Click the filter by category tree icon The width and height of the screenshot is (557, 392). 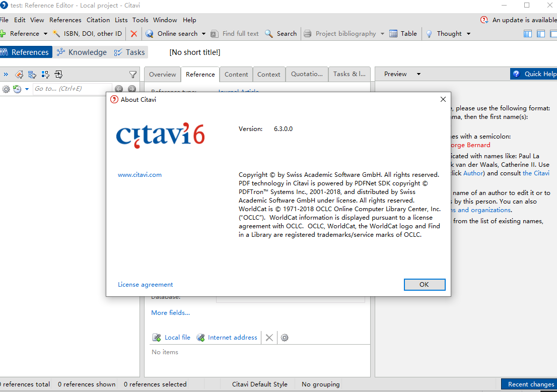point(32,74)
